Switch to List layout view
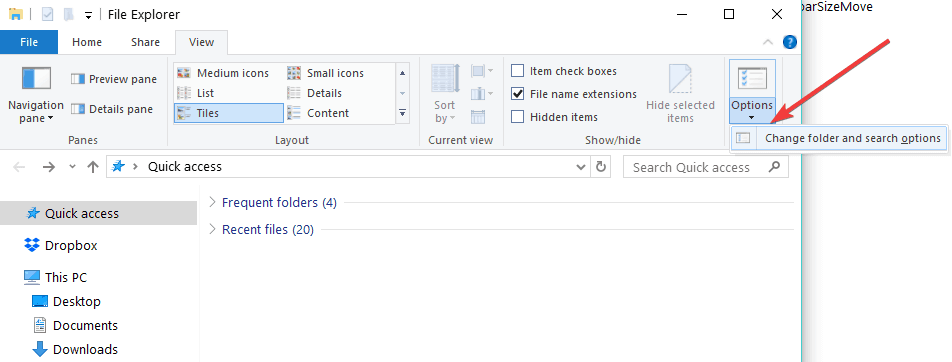 [x=196, y=93]
